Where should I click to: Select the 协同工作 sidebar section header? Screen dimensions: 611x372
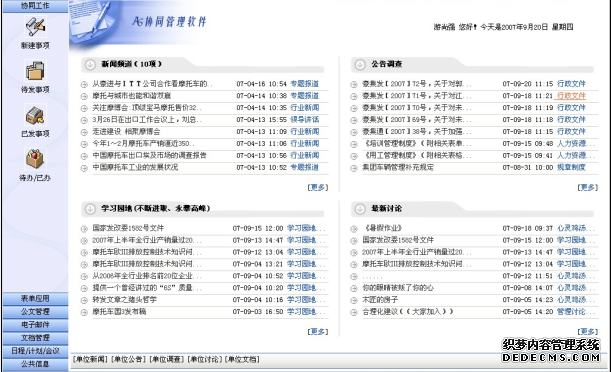point(35,6)
